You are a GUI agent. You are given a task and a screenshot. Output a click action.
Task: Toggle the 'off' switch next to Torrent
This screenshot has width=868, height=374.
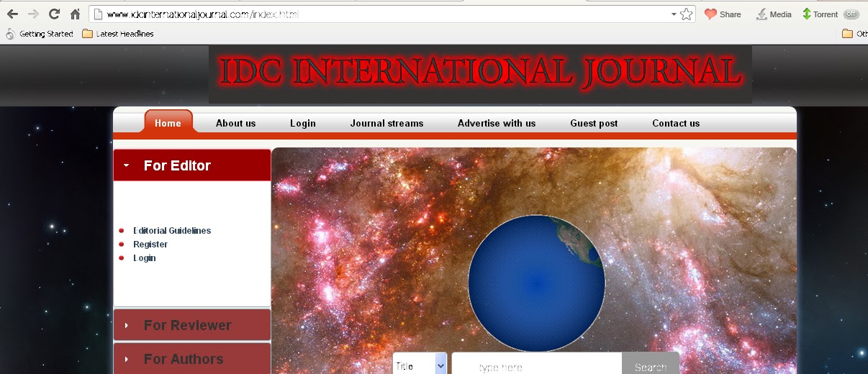(x=851, y=14)
